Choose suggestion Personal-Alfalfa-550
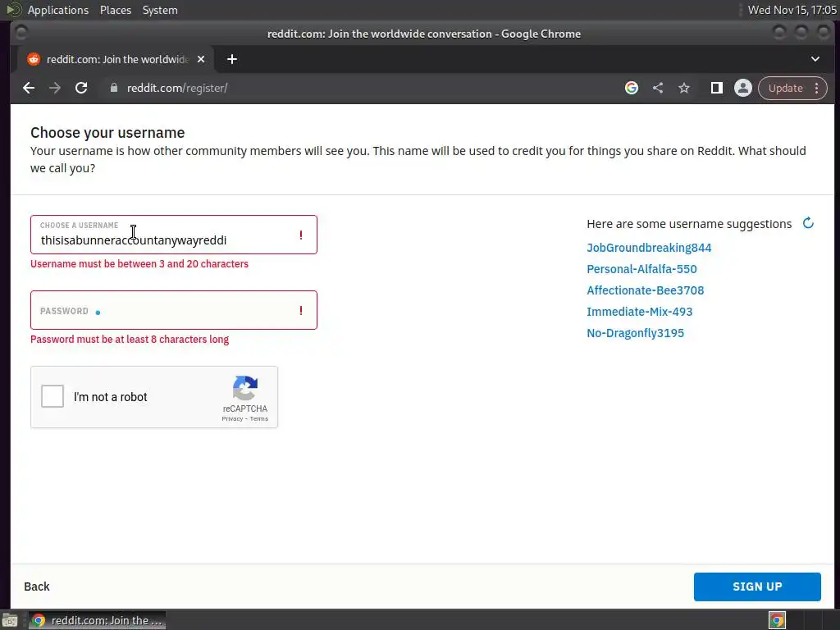Screen dimensions: 840x630 click(x=641, y=269)
